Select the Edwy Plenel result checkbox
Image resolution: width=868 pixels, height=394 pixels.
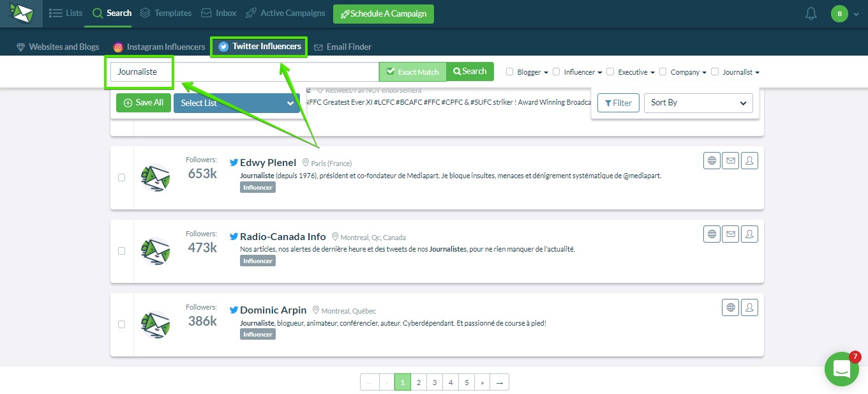tap(122, 178)
